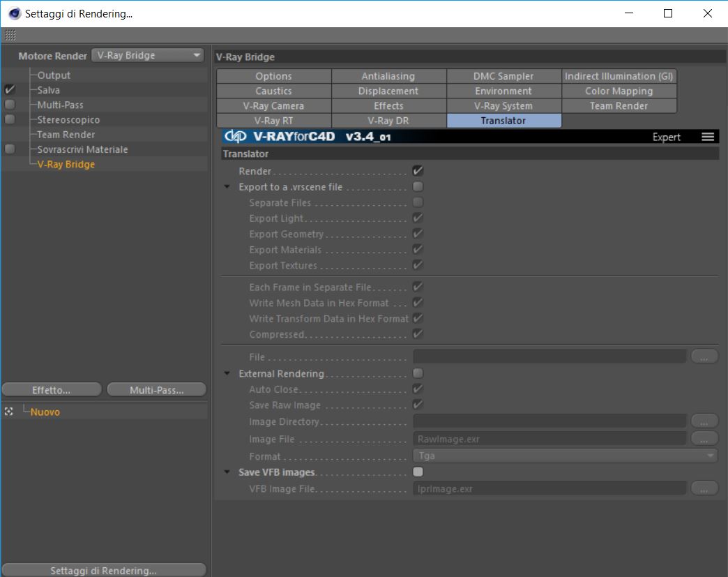Open the V-Ray System tab
Screen dimensions: 728x577
(x=503, y=106)
